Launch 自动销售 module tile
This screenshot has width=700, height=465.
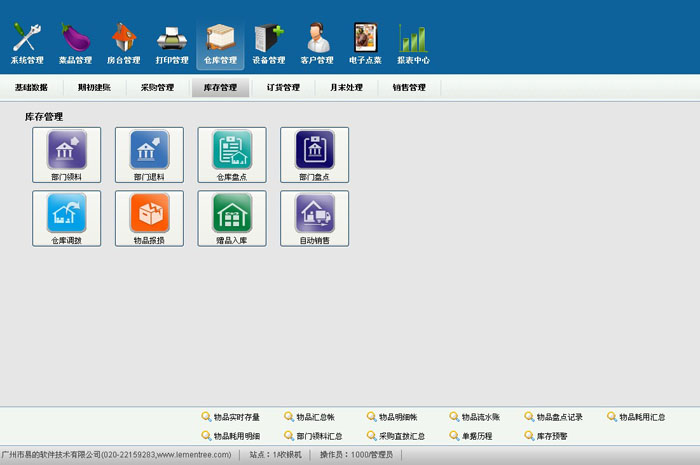click(314, 218)
